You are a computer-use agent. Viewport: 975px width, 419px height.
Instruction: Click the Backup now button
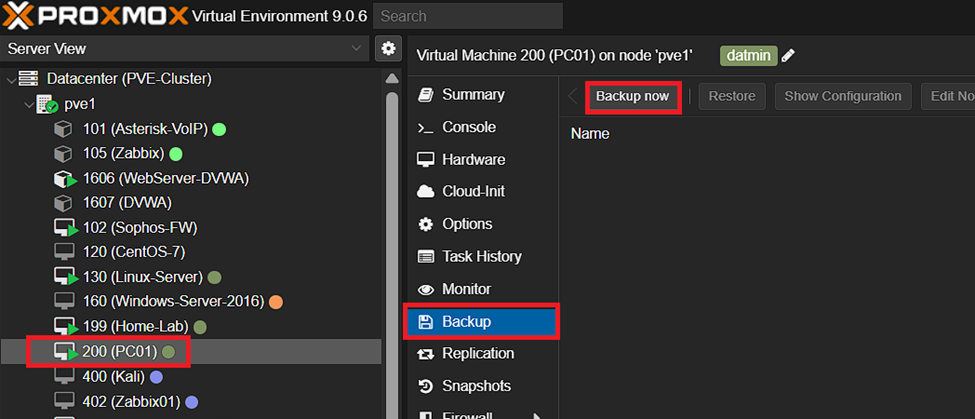[632, 96]
